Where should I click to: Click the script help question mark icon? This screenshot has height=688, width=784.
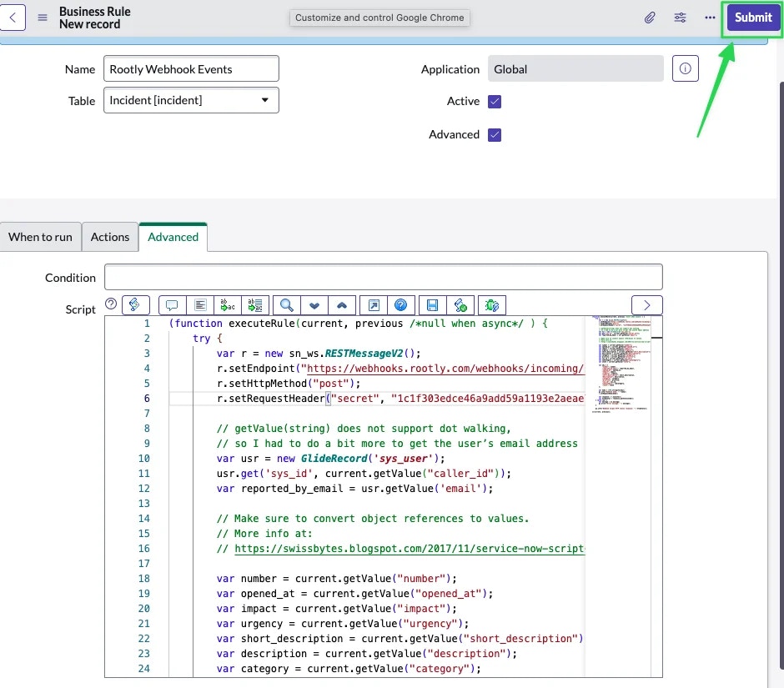[111, 304]
